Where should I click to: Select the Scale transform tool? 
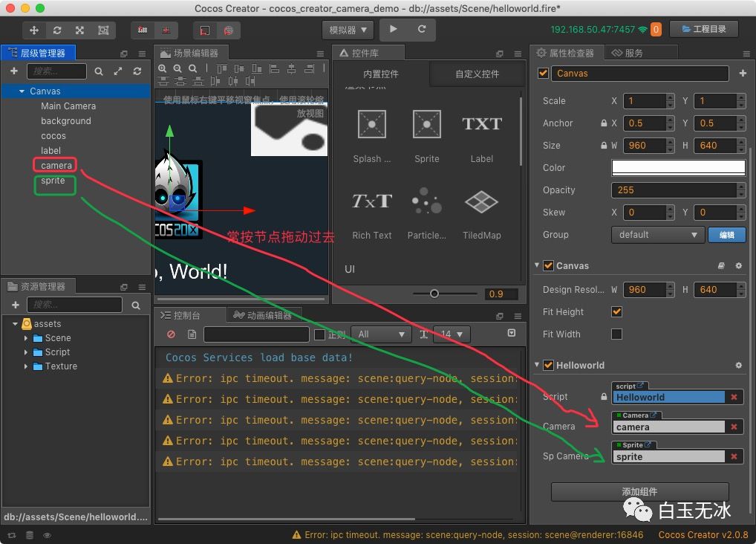(x=79, y=30)
